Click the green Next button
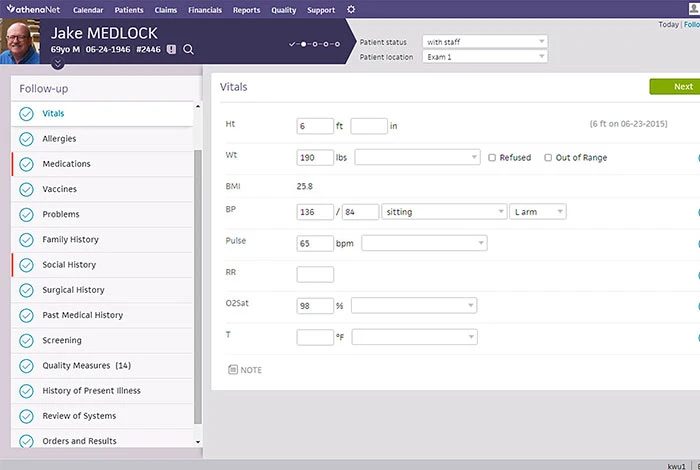The height and width of the screenshot is (470, 700). tap(675, 87)
